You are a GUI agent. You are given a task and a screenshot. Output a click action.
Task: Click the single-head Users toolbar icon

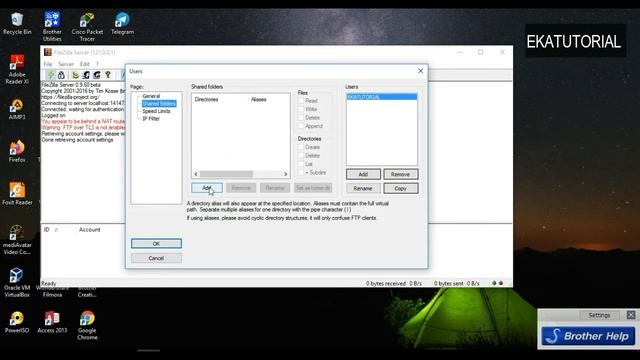[x=86, y=75]
